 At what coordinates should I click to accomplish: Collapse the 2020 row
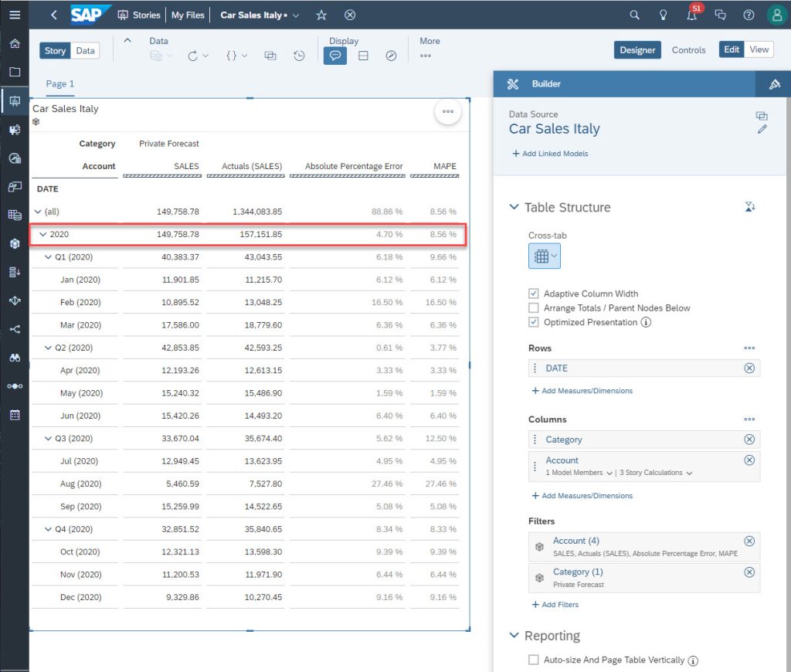pos(43,234)
